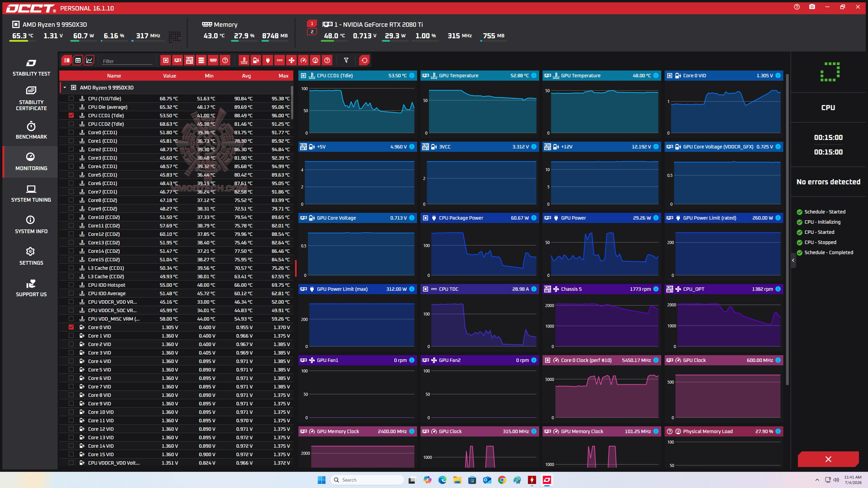Show hidden icons in system tray
Screen dimensions: 868x488
point(817,480)
